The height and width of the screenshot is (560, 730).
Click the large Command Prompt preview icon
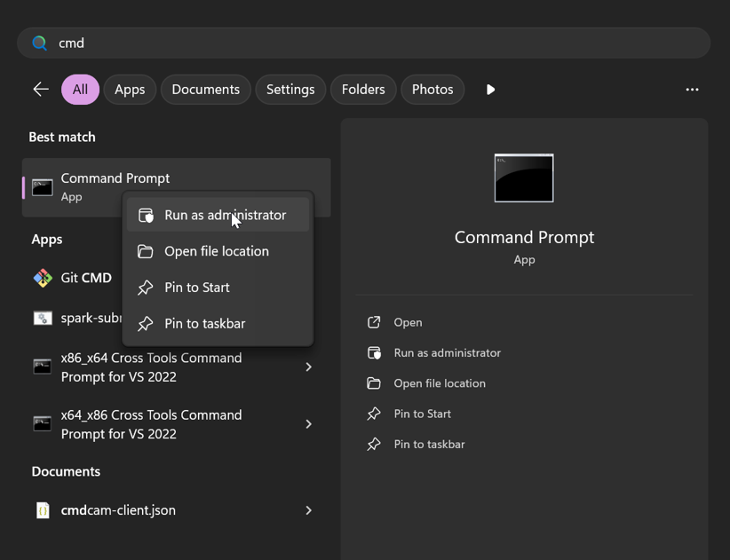tap(524, 178)
